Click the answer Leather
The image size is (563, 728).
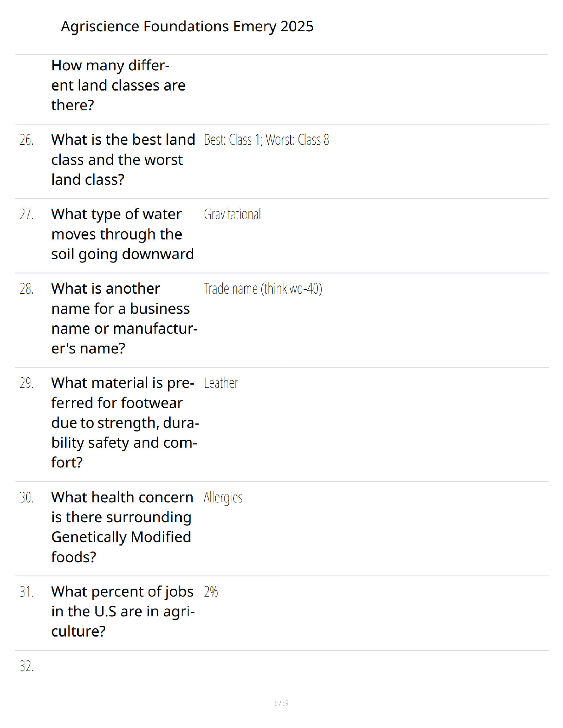click(x=221, y=383)
